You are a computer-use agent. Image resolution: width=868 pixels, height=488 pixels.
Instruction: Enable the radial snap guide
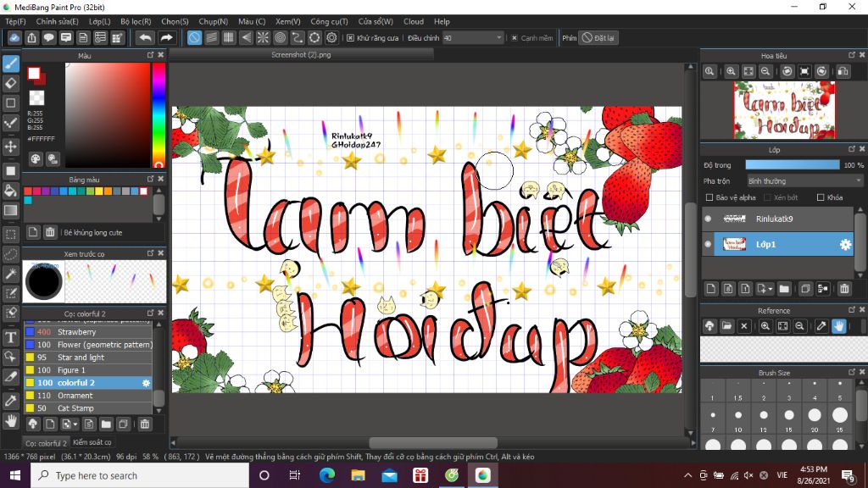[x=263, y=37]
